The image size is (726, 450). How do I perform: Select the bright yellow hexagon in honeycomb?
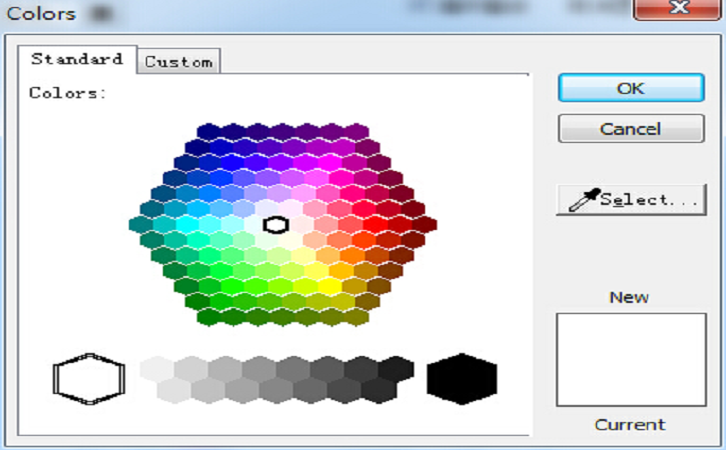(329, 284)
